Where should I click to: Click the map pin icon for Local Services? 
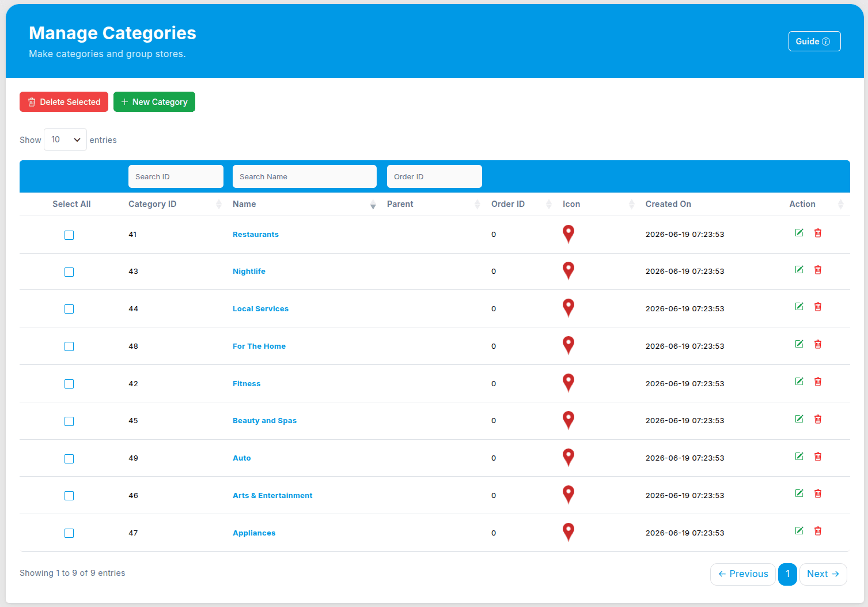pos(568,308)
